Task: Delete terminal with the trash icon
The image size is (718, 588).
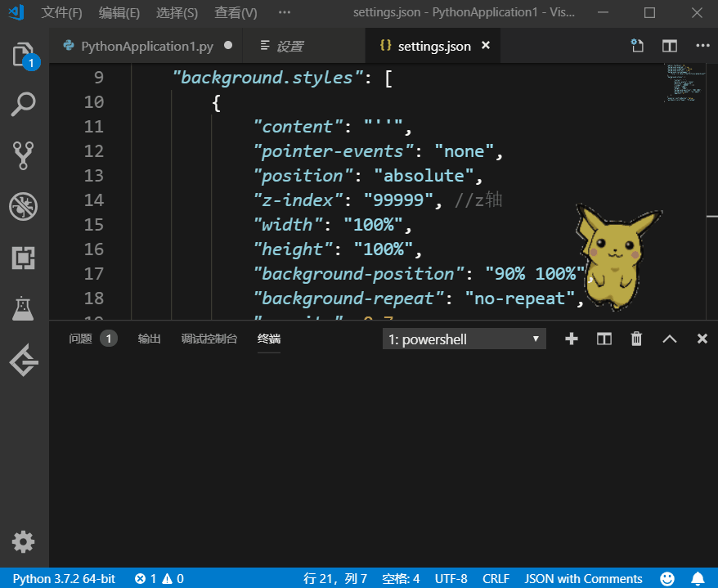Action: pos(636,339)
